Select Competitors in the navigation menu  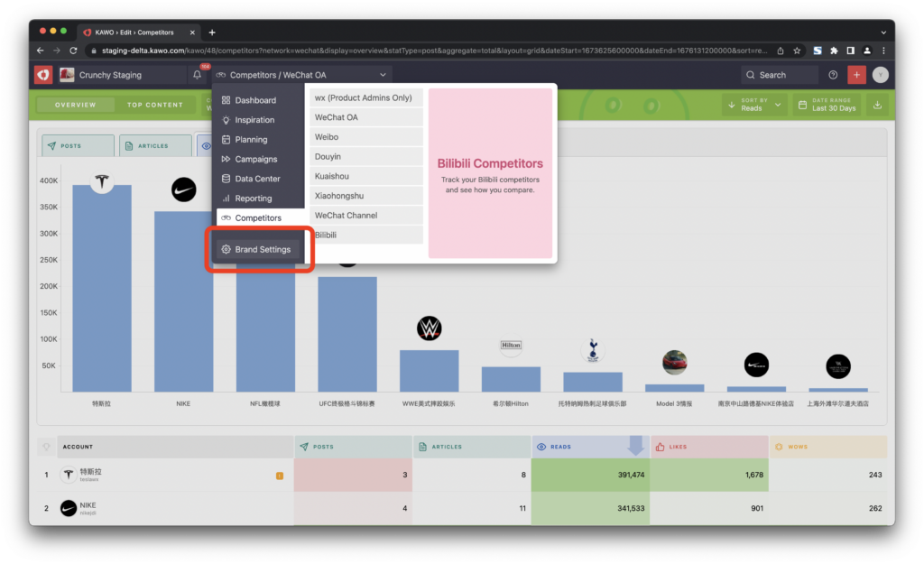coord(260,218)
